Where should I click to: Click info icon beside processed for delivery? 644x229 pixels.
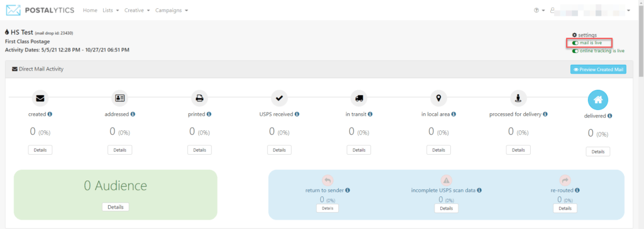(545, 114)
